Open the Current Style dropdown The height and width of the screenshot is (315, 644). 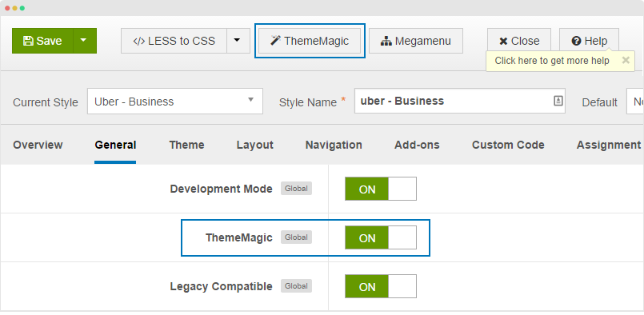(175, 102)
